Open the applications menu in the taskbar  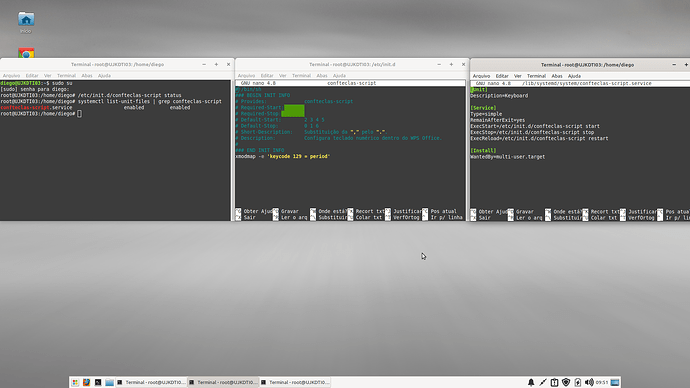(75, 382)
